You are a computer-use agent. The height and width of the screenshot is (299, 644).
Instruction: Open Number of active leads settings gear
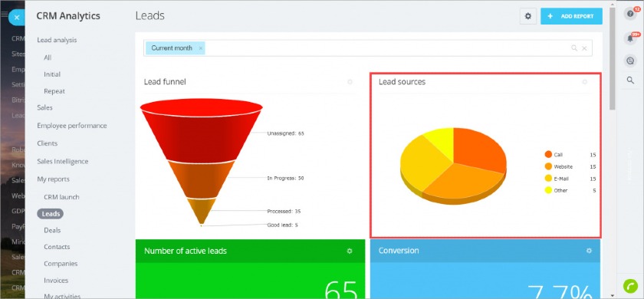[x=350, y=251]
